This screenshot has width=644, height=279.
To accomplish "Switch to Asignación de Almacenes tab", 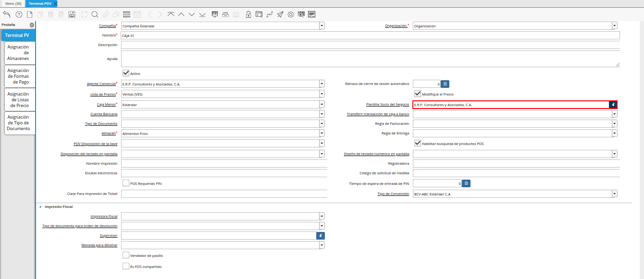I will click(x=18, y=53).
